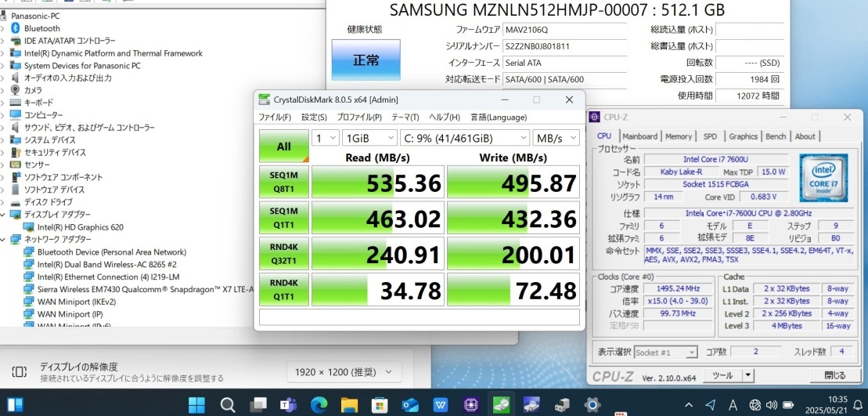The width and height of the screenshot is (868, 416).
Task: Expand the Bluetooth category in Device Manager
Action: click(3, 28)
